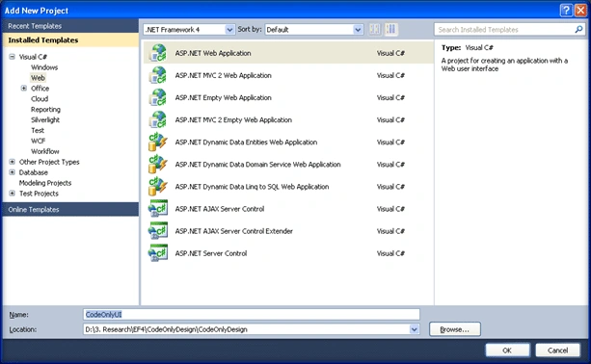The width and height of the screenshot is (591, 364).
Task: Click the ASP.NET MVC 2 Web Application icon
Action: [158, 75]
